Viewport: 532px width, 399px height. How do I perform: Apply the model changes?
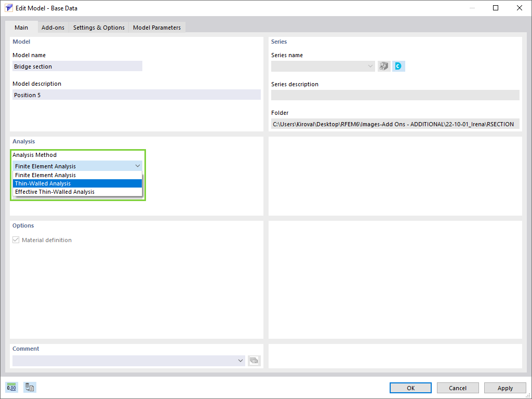tap(504, 388)
